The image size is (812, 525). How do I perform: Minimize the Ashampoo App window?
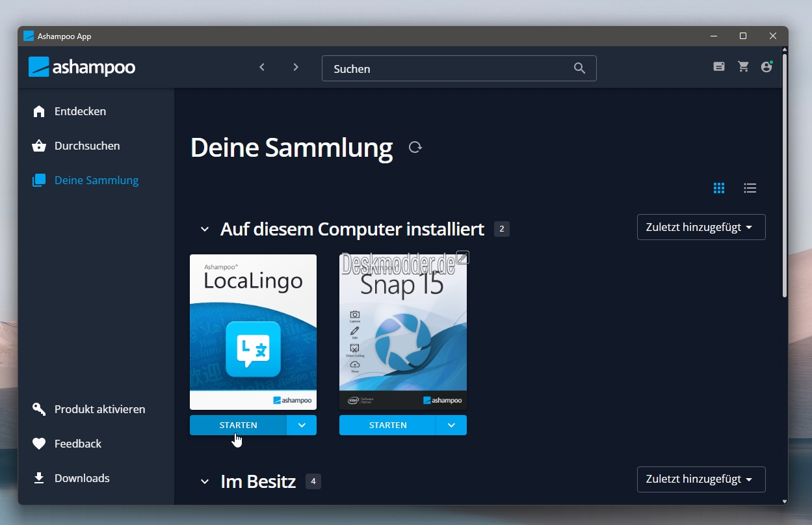click(714, 36)
